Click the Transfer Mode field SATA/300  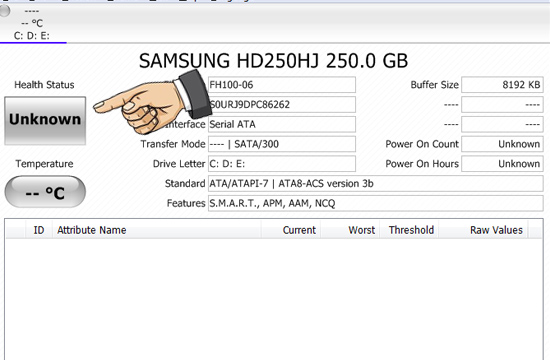[x=282, y=144]
